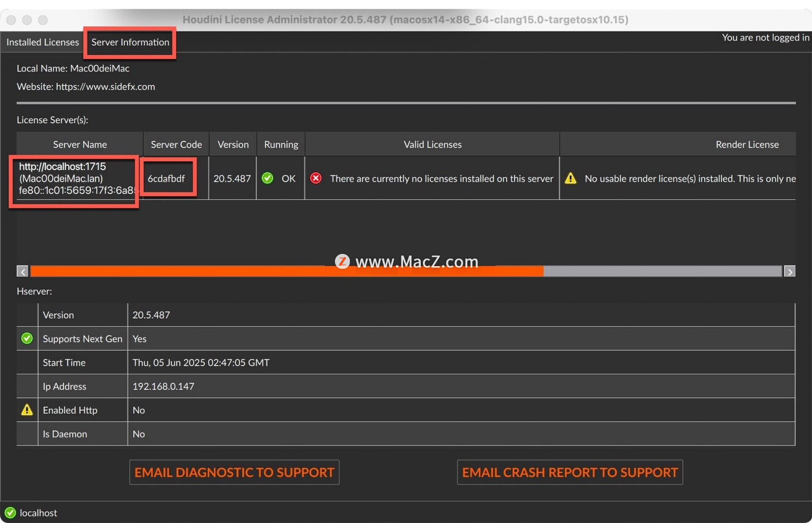Viewport: 812px width, 523px height.
Task: Click the server code 6cdafbdf cell
Action: pos(166,179)
